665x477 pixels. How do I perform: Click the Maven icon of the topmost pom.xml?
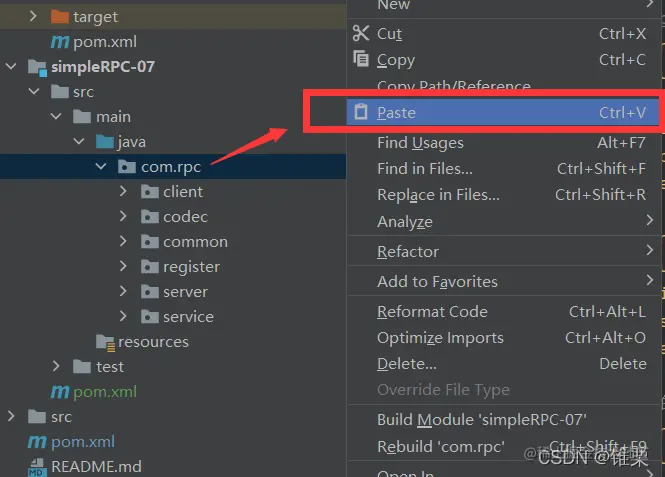(x=60, y=42)
